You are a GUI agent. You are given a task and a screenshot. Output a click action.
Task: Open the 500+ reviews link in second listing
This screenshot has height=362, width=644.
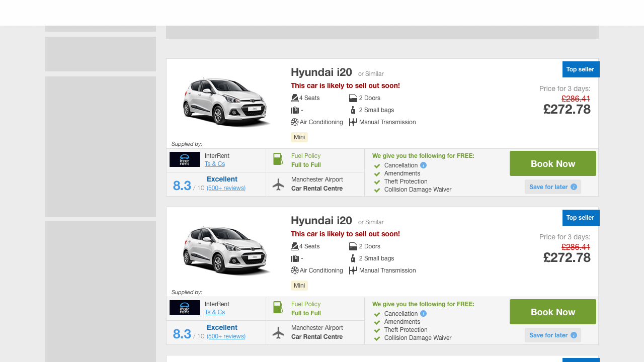tap(226, 336)
